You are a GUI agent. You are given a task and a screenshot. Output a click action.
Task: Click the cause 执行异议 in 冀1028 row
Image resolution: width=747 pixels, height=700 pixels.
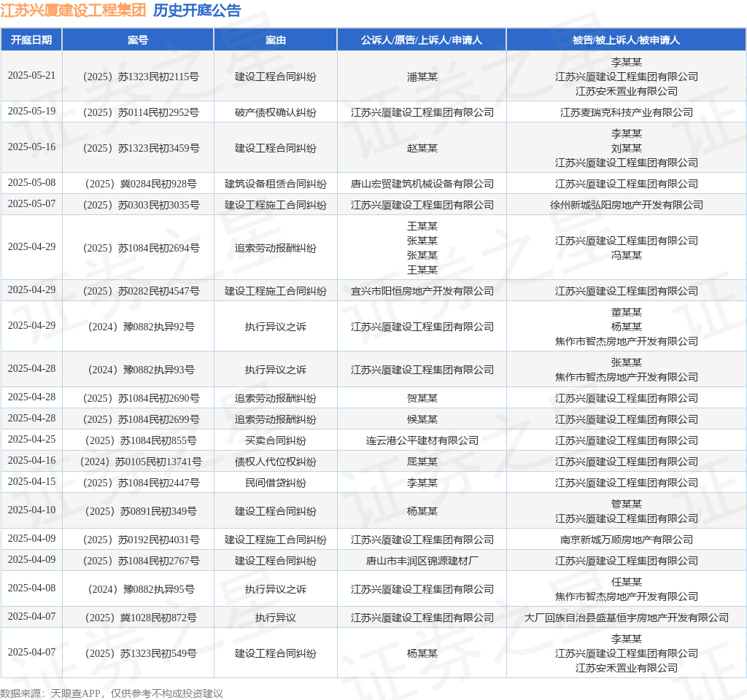(x=275, y=618)
